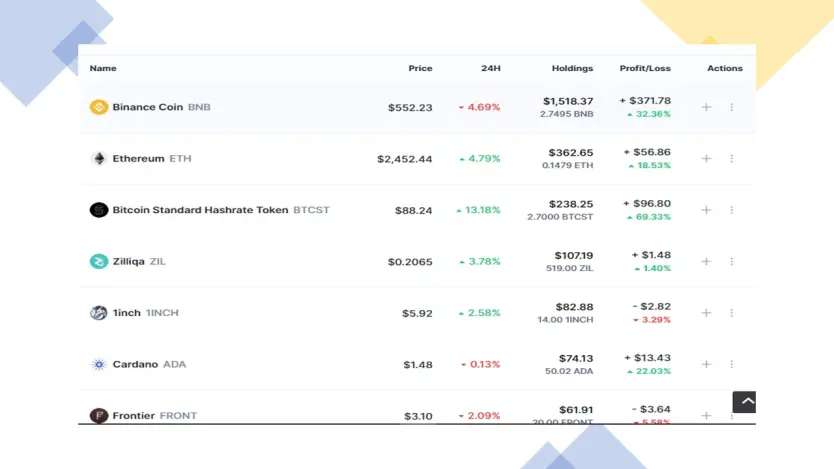Click the $88.24 price value
Viewport: 834px width, 469px height.
(413, 211)
